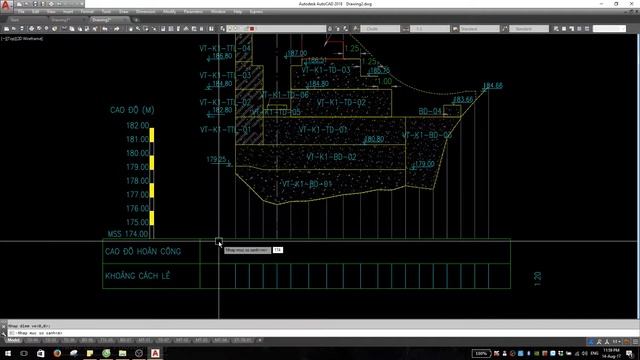Open Text Style manager icon
The height and width of the screenshot is (360, 640).
click(x=356, y=29)
